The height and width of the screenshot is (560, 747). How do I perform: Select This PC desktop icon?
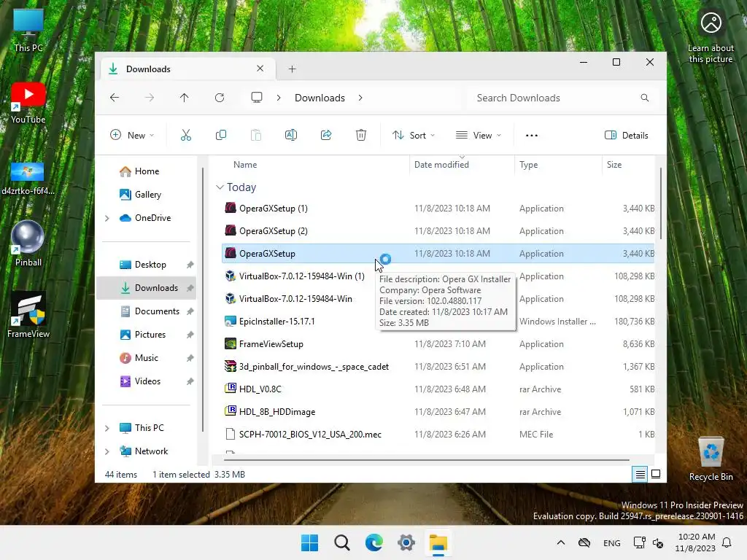tap(28, 31)
